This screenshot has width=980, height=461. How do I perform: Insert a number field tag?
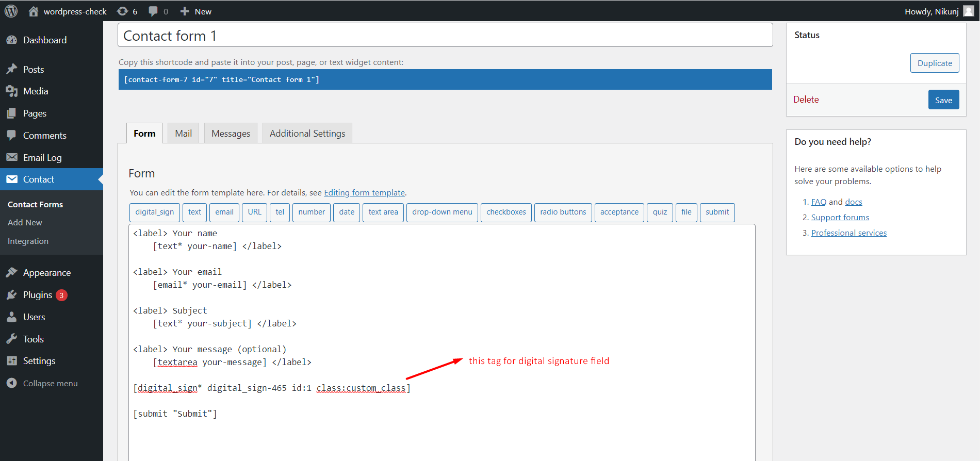pyautogui.click(x=312, y=212)
